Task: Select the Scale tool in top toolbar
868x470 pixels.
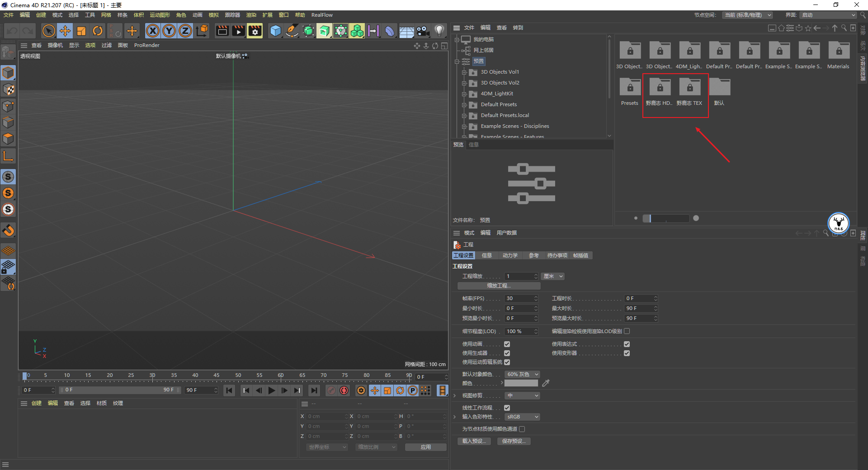Action: click(x=81, y=31)
